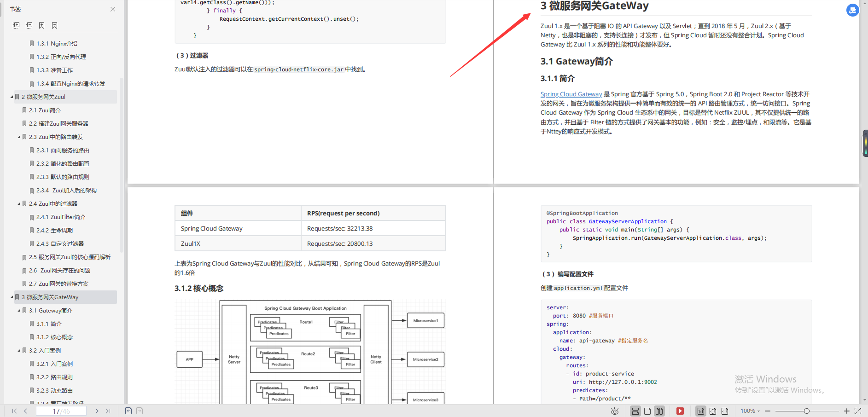Go to bookmark 3.2.3 动态路由
The width and height of the screenshot is (868, 417).
54,390
